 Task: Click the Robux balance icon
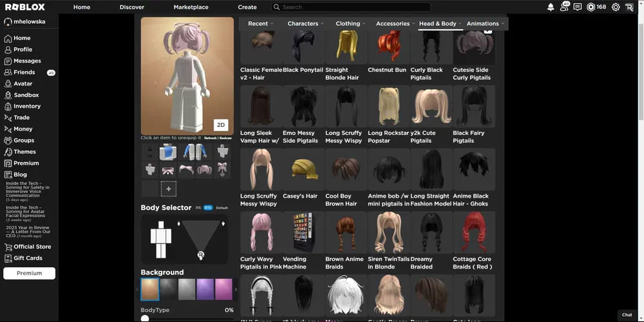tap(591, 7)
